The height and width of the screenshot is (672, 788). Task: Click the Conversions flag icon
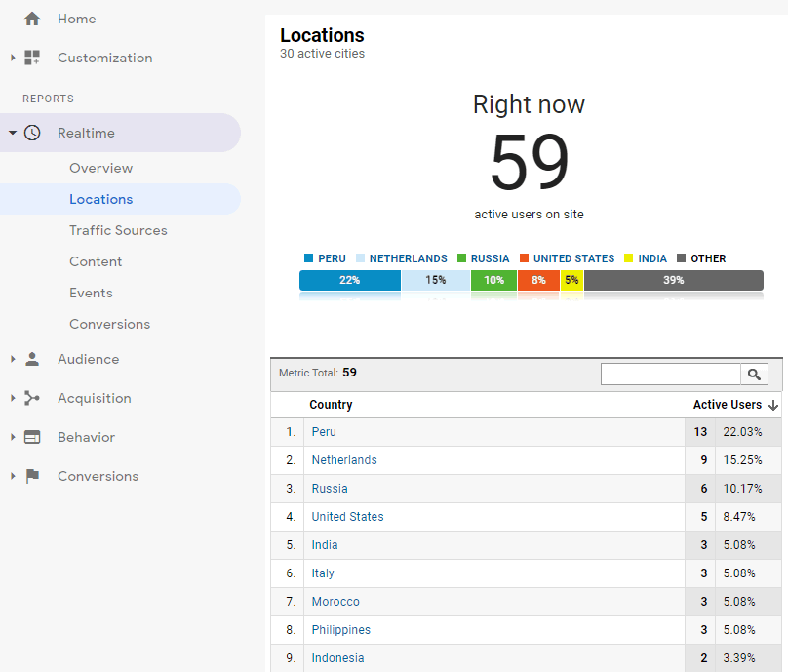33,476
